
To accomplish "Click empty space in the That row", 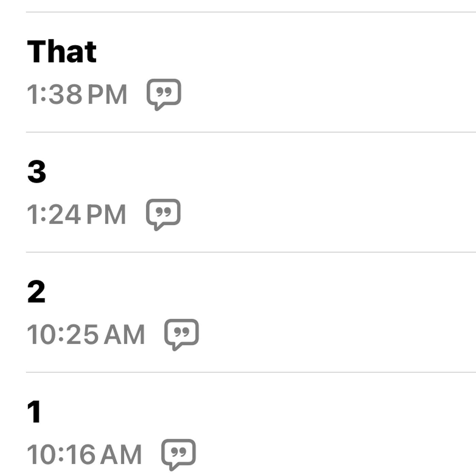I will [323, 72].
